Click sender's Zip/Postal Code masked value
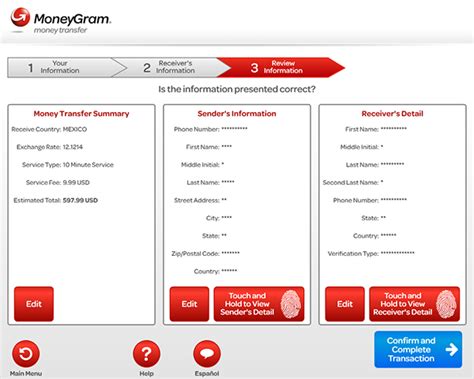Screen dimensions: 474x379 click(230, 253)
